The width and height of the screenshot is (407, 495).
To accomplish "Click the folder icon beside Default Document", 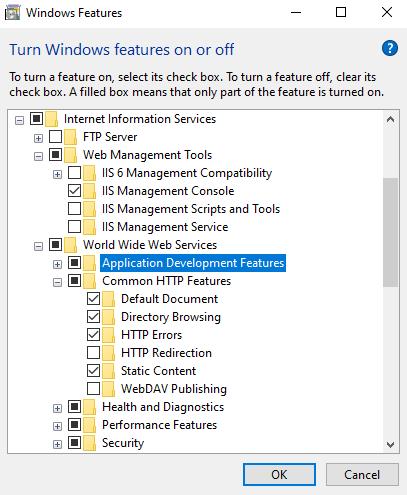I will 108,299.
